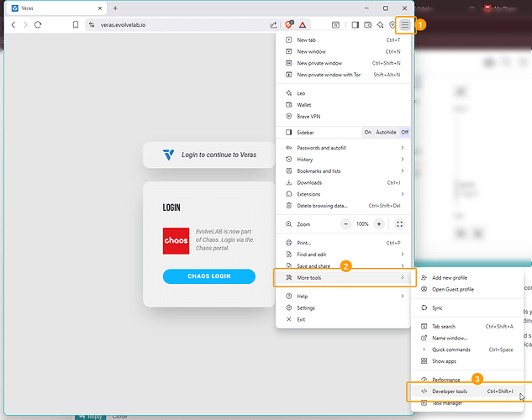Click the red Chaos logo

pos(176,241)
